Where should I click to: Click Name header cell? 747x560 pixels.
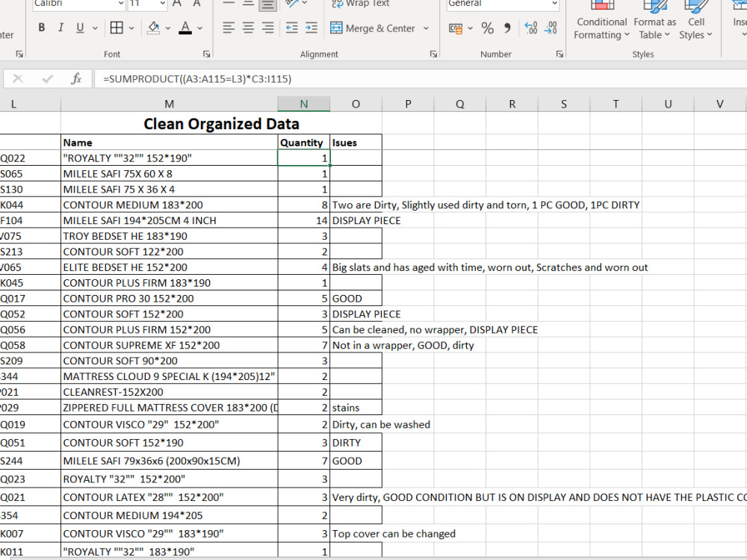pyautogui.click(x=169, y=143)
